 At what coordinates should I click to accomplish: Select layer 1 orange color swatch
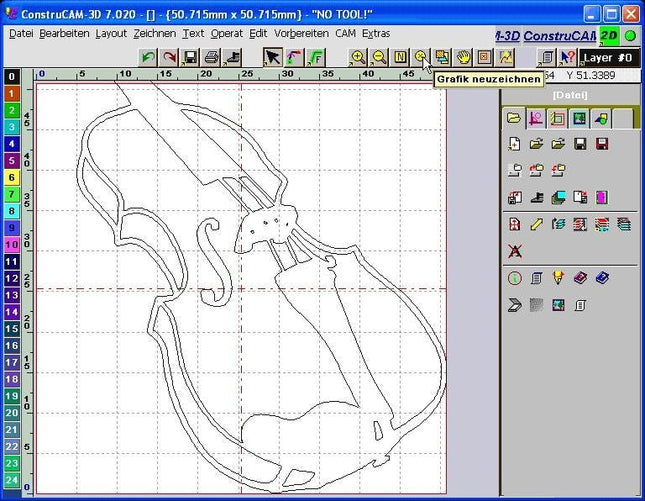[x=12, y=93]
